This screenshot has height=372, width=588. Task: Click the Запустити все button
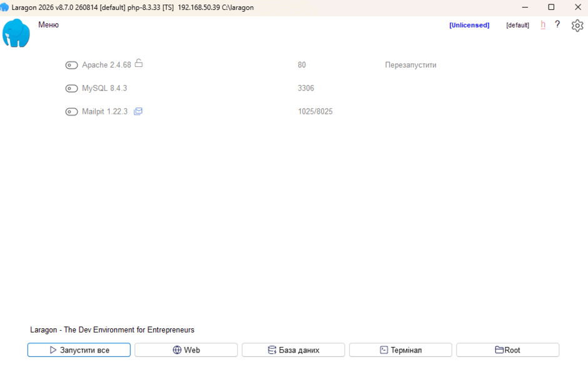coord(79,350)
